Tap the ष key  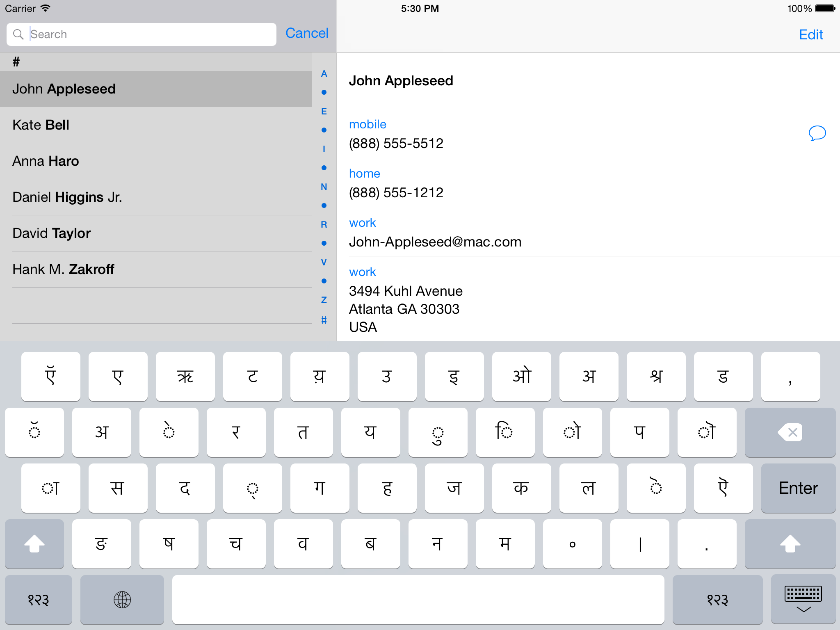pos(169,544)
